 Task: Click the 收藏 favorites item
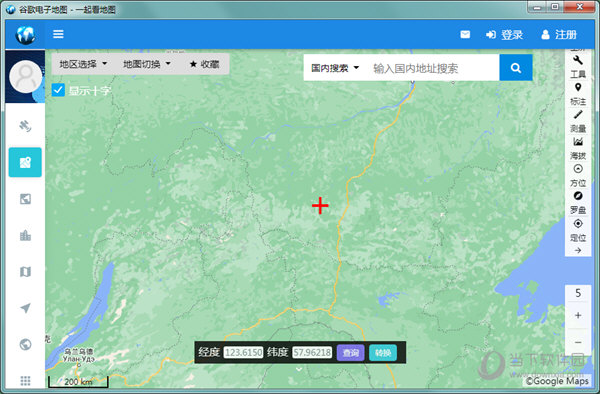click(x=204, y=64)
